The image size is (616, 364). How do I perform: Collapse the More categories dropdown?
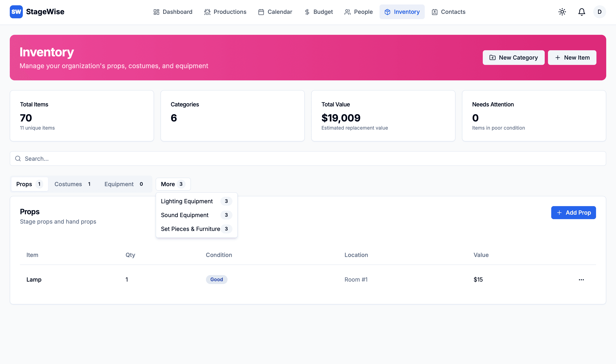click(x=173, y=184)
